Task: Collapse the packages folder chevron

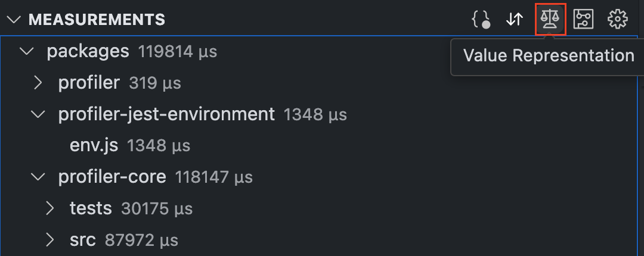Action: (27, 51)
